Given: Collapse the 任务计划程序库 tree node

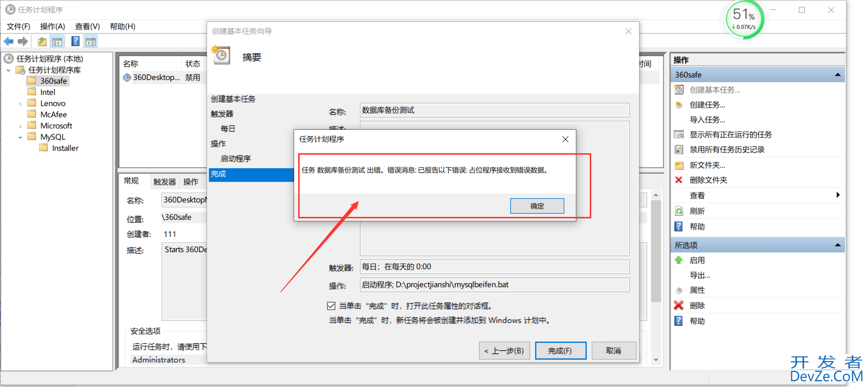Looking at the screenshot, I should pyautogui.click(x=8, y=70).
